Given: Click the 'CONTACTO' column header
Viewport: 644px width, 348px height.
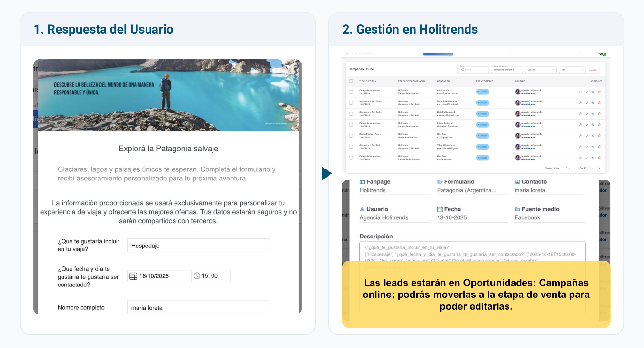Looking at the screenshot, I should 443,81.
